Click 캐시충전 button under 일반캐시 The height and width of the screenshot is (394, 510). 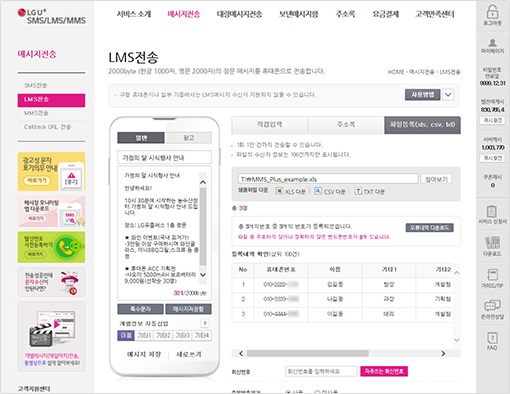tap(493, 120)
